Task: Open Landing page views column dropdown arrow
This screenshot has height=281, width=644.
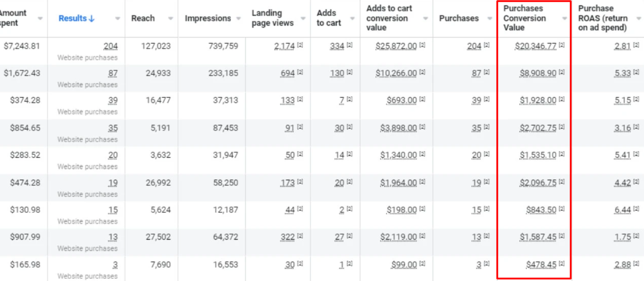Action: (x=303, y=19)
